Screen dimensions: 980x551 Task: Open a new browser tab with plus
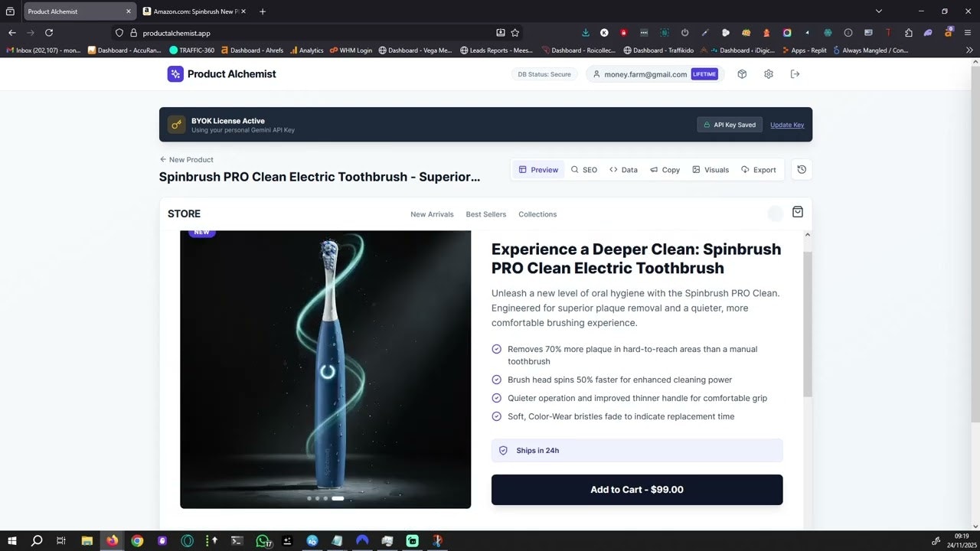click(x=263, y=11)
